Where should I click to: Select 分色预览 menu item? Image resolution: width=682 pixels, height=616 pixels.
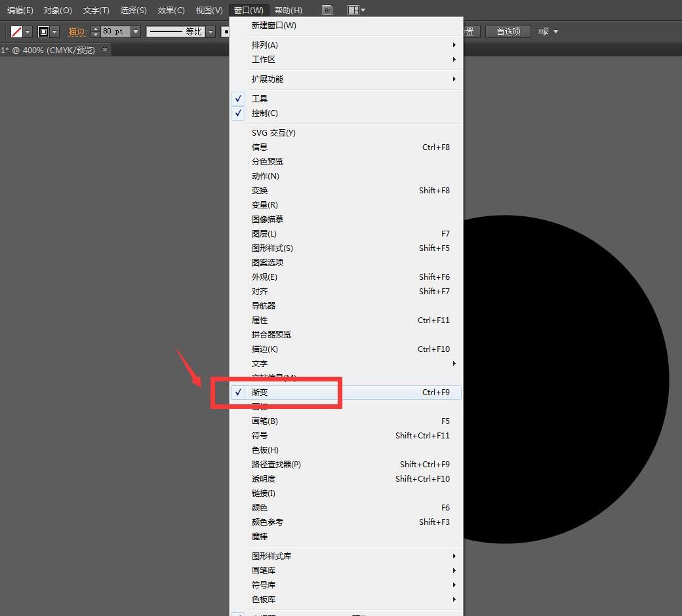tap(346, 161)
